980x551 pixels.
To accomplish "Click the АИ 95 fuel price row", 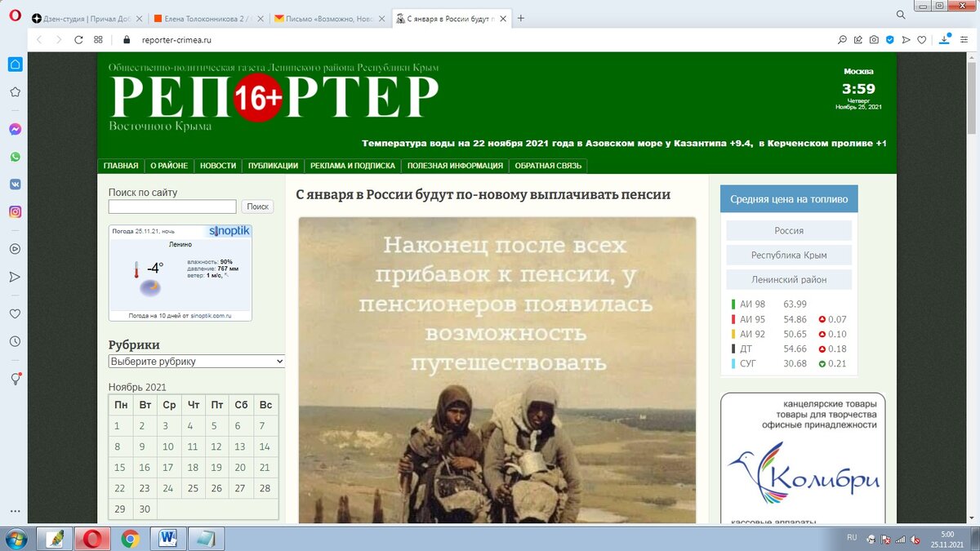I will 789,319.
